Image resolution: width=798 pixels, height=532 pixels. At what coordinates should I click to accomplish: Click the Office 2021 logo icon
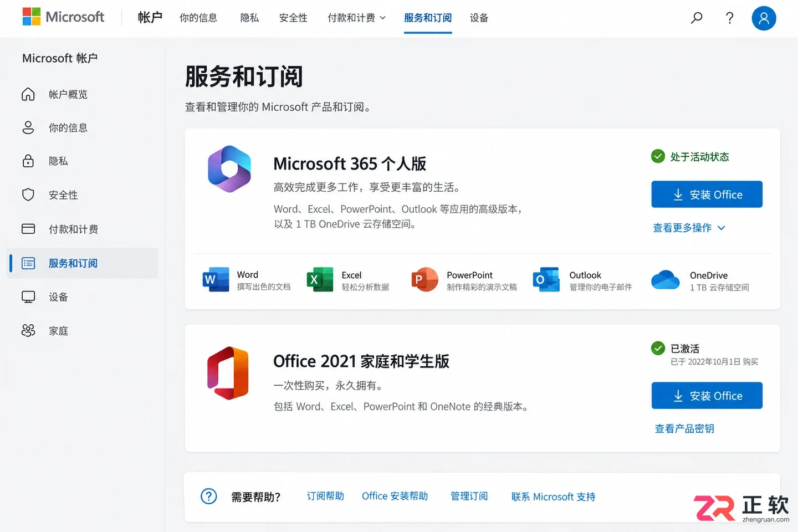click(228, 374)
